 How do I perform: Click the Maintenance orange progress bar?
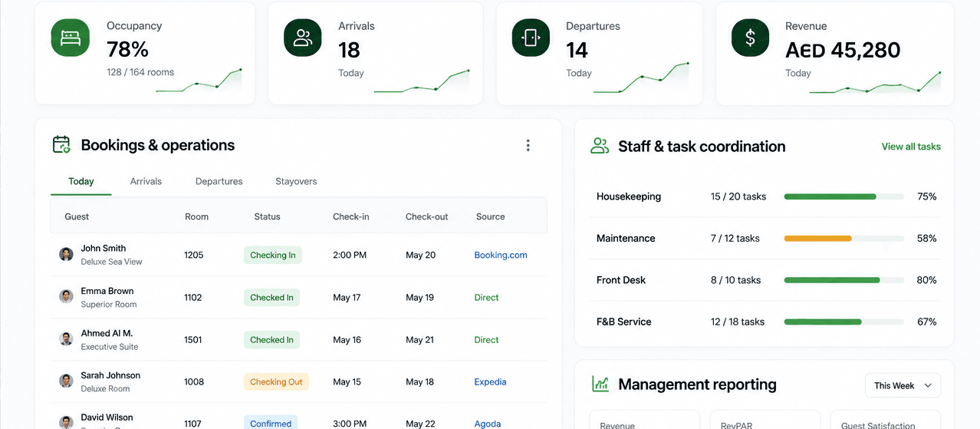817,239
